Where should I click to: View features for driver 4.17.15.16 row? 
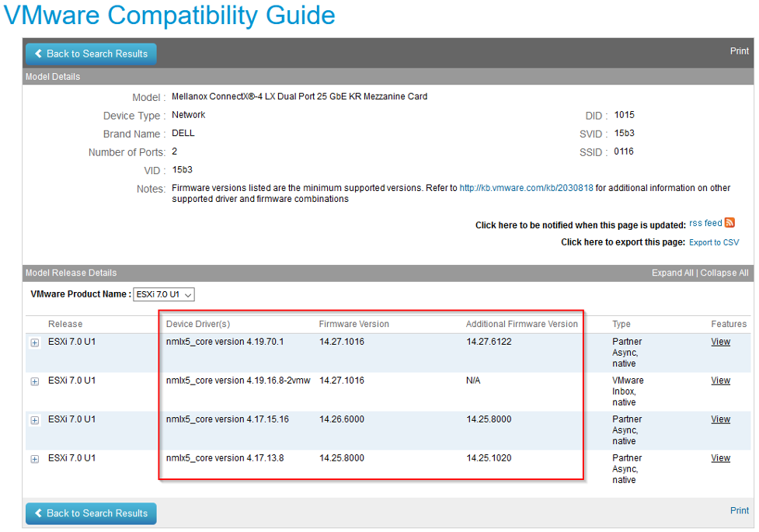coord(720,419)
